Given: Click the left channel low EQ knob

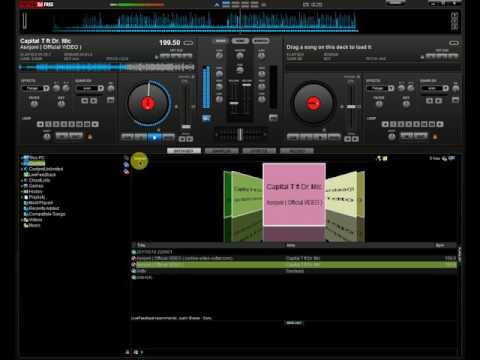Looking at the screenshot, I should pyautogui.click(x=219, y=99).
